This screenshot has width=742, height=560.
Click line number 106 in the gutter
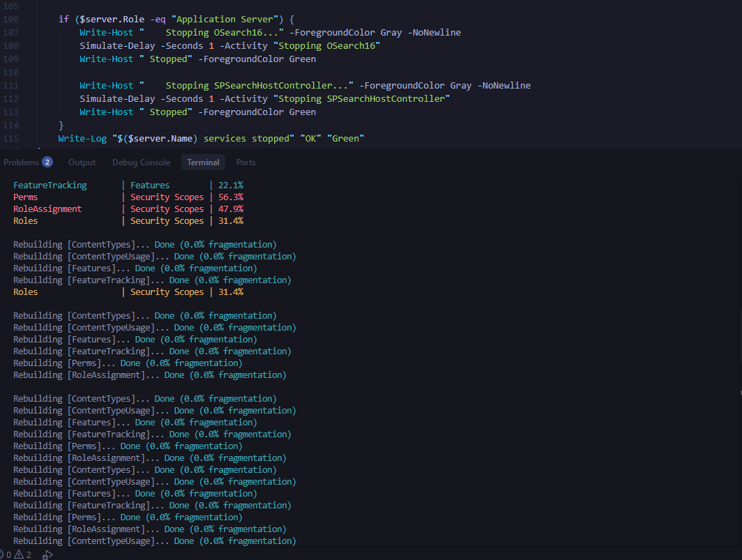point(11,20)
